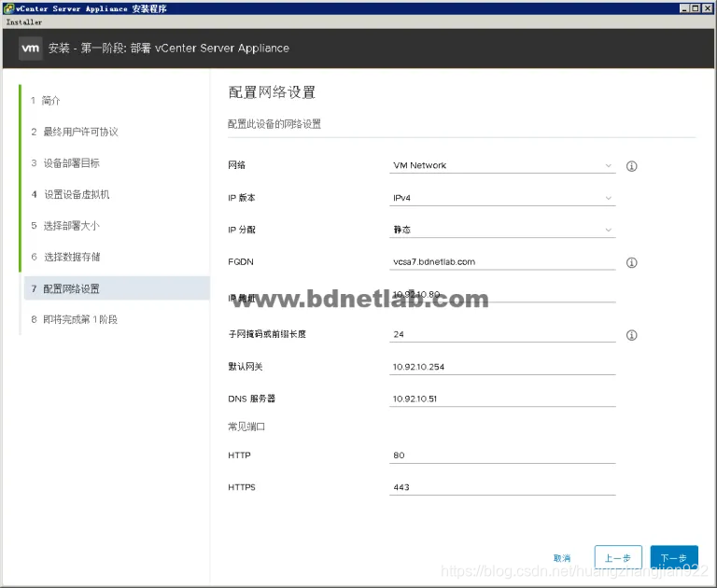Screen dimensions: 717x588
Task: Click the info icon beside the subnet mask field
Action: tap(631, 335)
